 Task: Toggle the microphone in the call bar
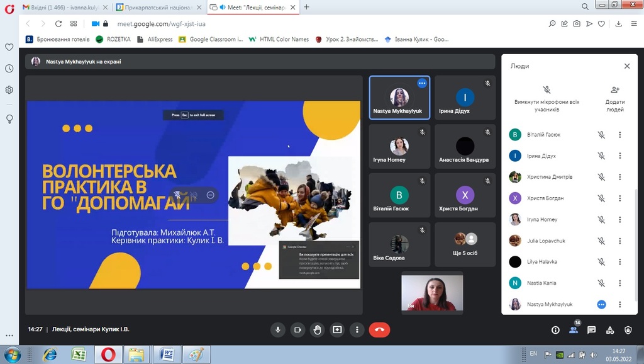tap(278, 329)
